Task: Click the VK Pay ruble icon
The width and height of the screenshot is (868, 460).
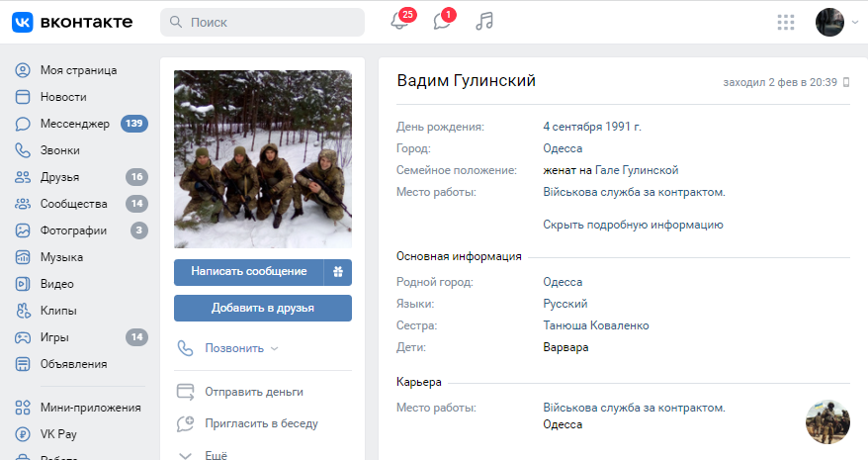Action: pos(23,434)
